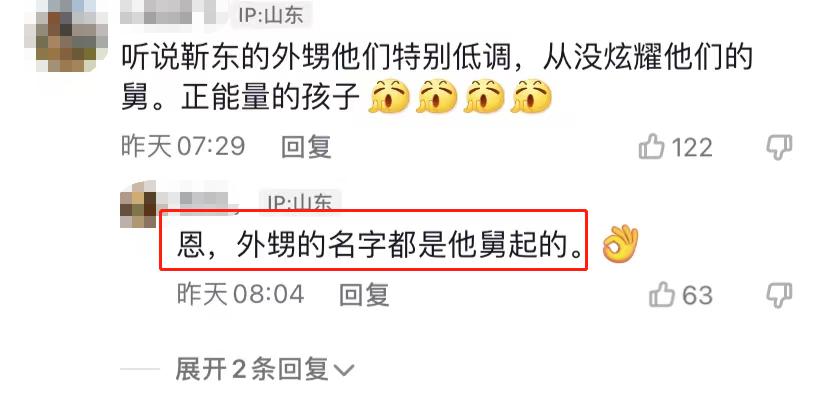Image resolution: width=828 pixels, height=407 pixels.
Task: Click the 122 like count
Action: click(692, 147)
